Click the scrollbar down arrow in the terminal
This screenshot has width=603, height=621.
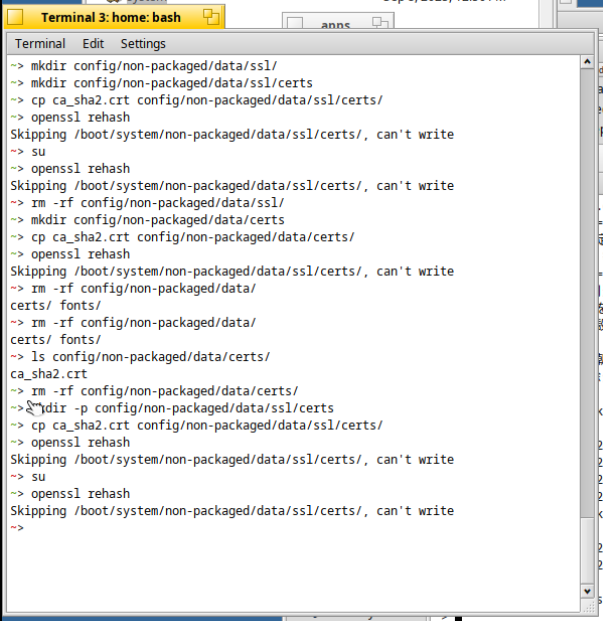click(x=588, y=592)
